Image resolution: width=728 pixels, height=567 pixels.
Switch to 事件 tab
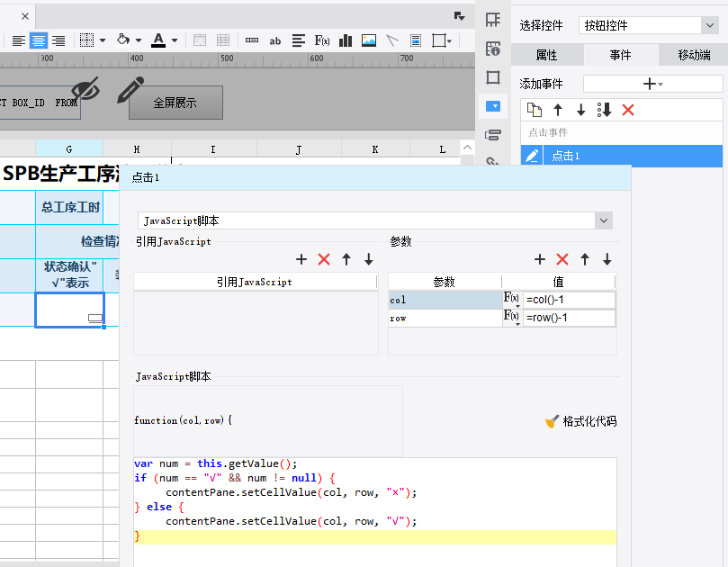[620, 55]
